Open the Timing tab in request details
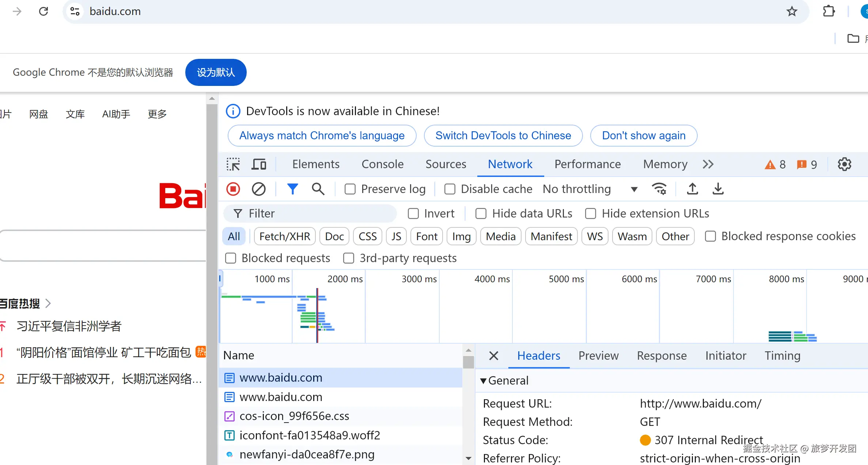Viewport: 868px width, 465px height. click(782, 356)
